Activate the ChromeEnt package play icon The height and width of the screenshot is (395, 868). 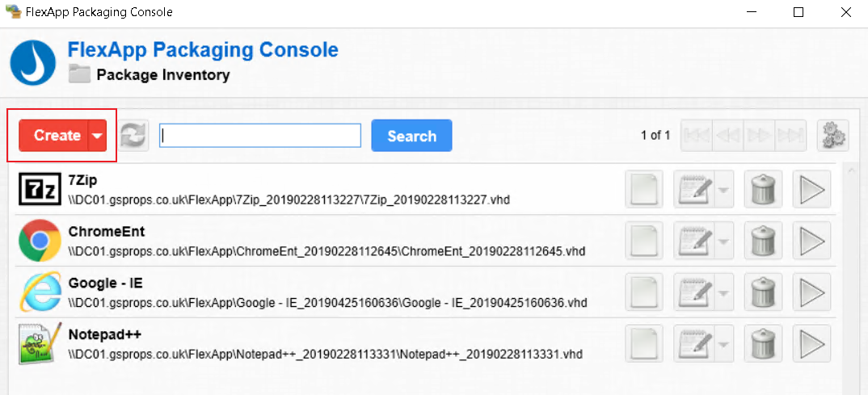click(x=811, y=242)
